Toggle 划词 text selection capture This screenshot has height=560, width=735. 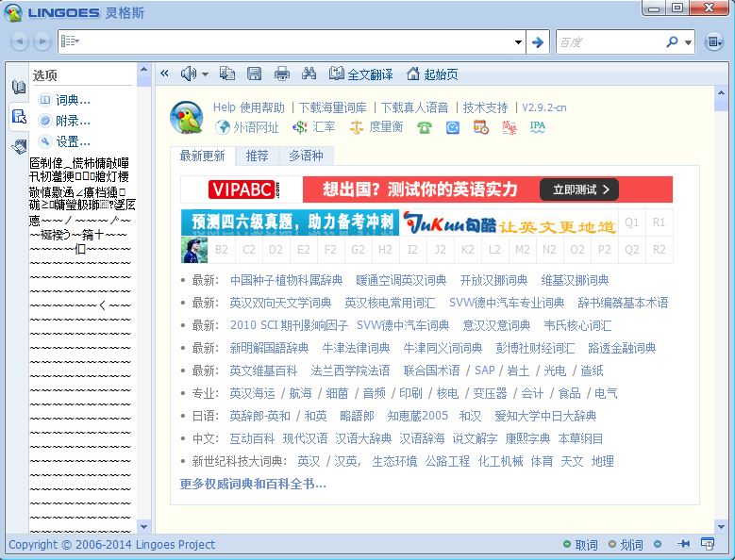626,545
